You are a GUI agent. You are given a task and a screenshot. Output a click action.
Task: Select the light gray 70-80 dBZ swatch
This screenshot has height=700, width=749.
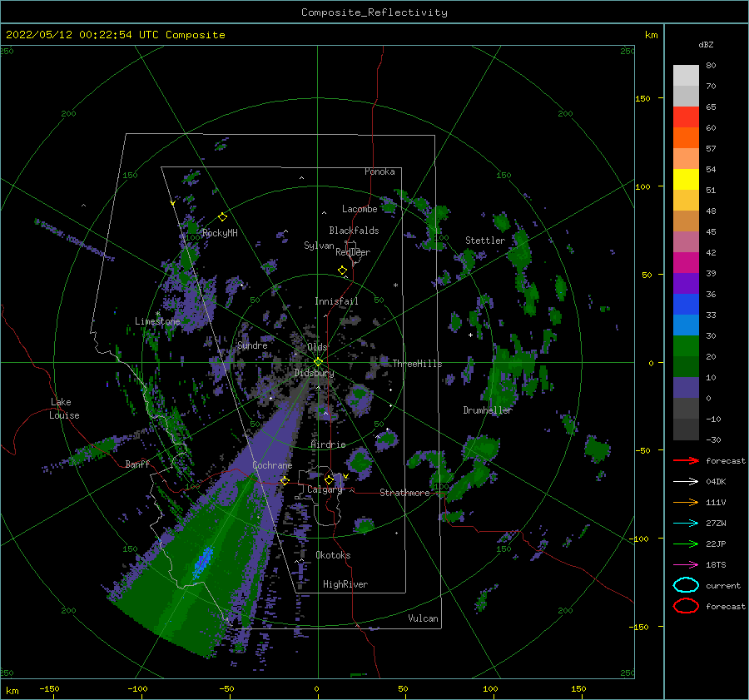(686, 76)
